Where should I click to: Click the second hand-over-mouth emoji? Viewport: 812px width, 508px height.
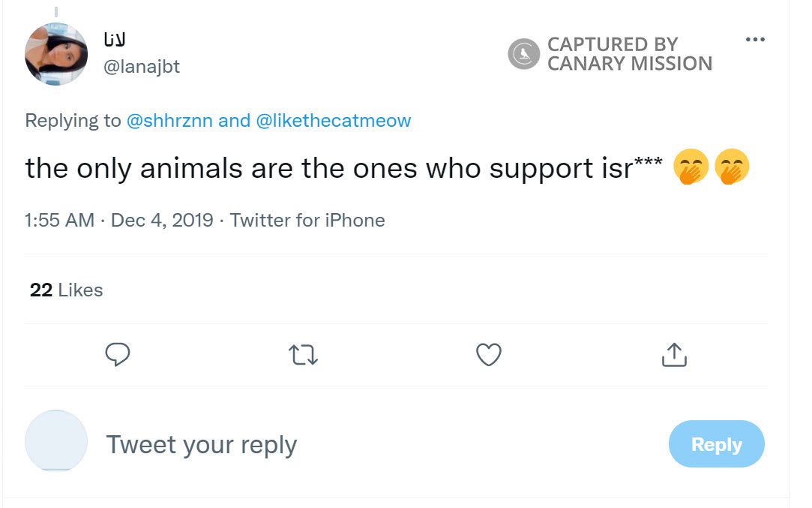pos(732,168)
